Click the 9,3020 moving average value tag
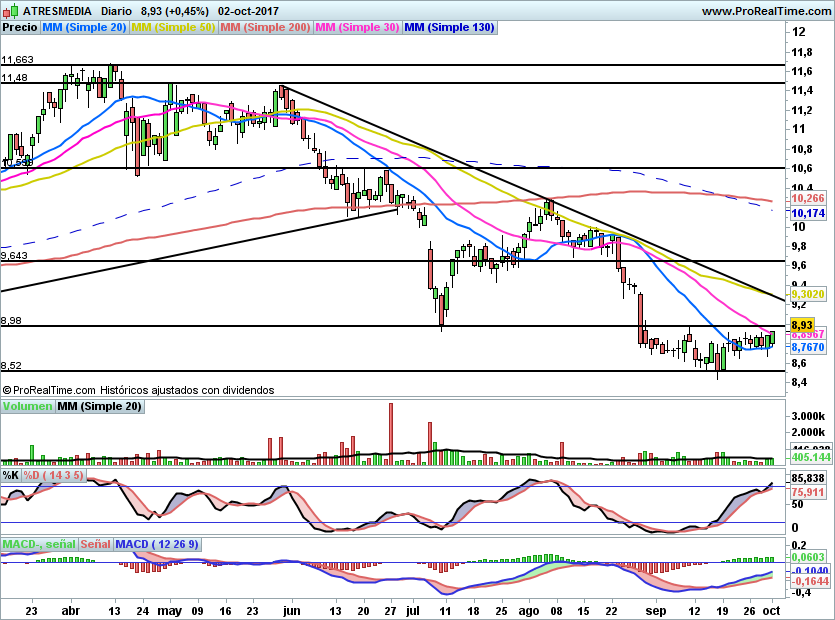This screenshot has width=835, height=620. [808, 294]
